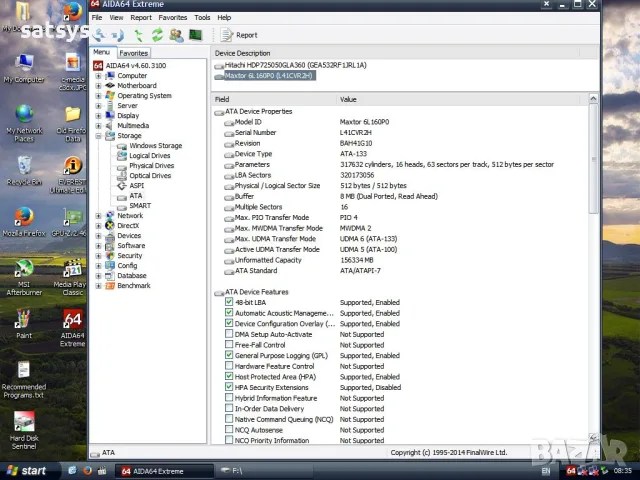Toggle Automatic Acoustic Management checkbox
640x480 pixels.
(229, 313)
